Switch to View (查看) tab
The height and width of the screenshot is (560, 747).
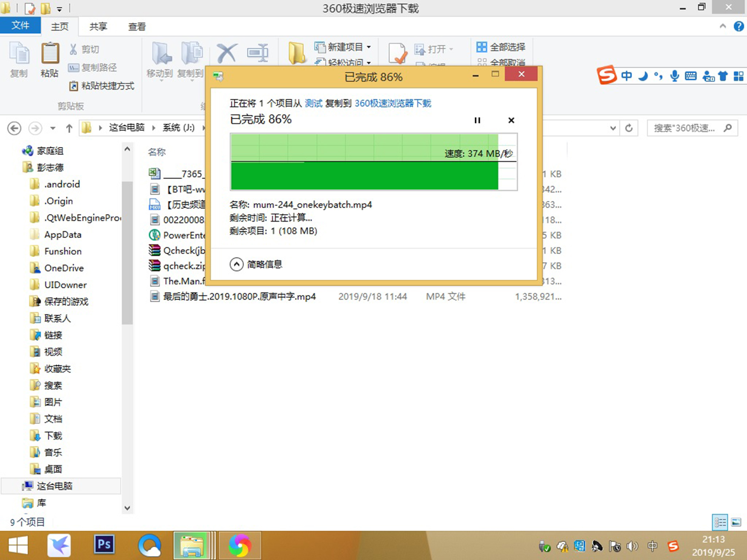[x=137, y=26]
